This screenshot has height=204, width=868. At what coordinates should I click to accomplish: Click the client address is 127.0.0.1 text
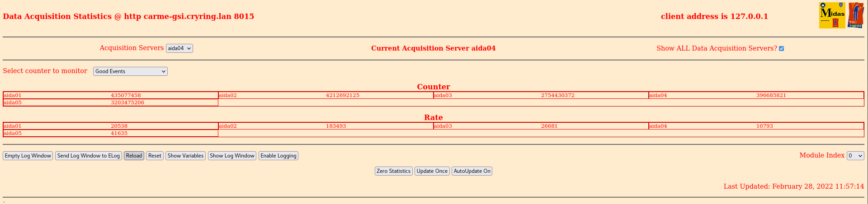tap(714, 16)
